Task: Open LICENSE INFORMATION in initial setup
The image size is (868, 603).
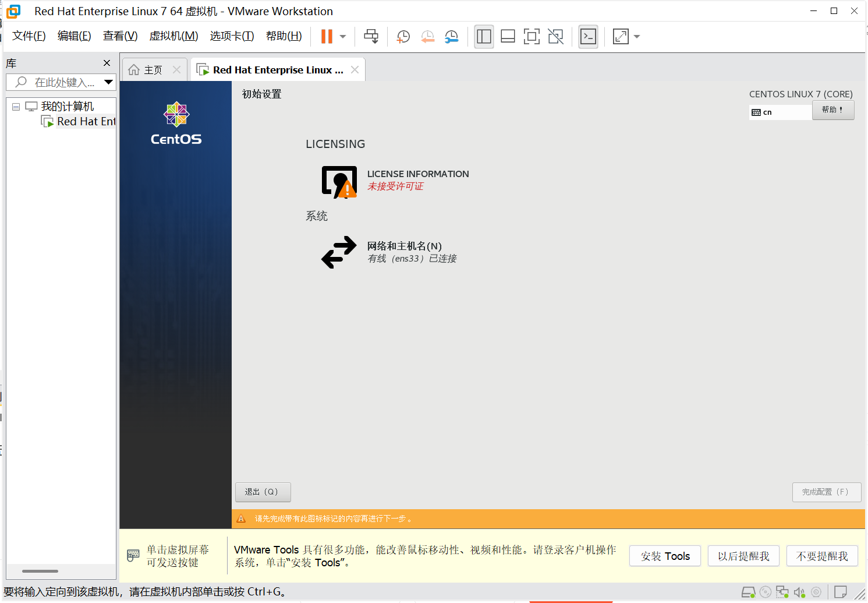Action: tap(418, 174)
